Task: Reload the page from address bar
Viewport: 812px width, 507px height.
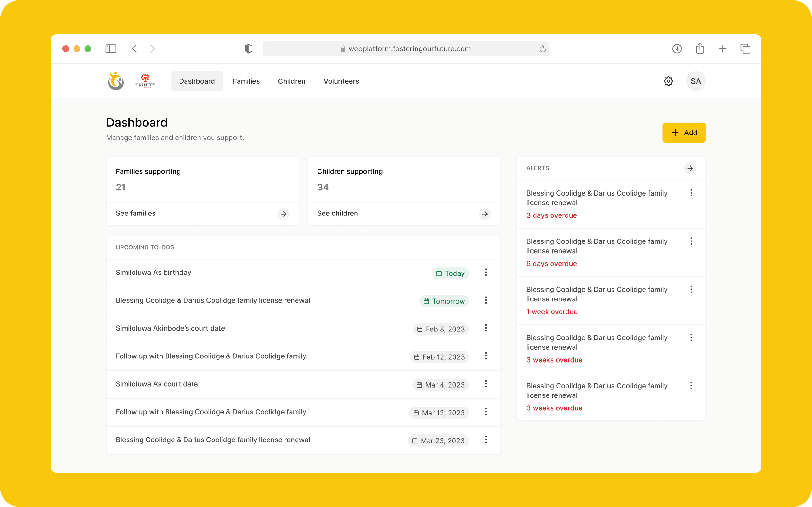Action: tap(542, 49)
